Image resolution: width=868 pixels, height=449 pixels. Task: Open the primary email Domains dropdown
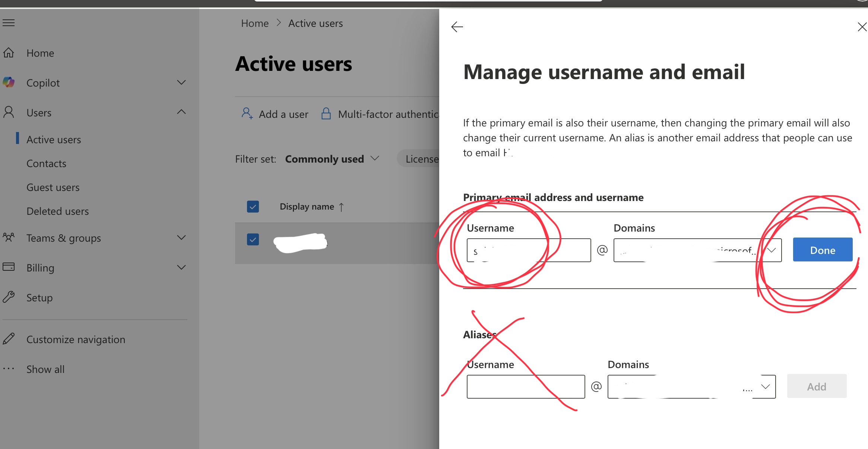click(772, 250)
